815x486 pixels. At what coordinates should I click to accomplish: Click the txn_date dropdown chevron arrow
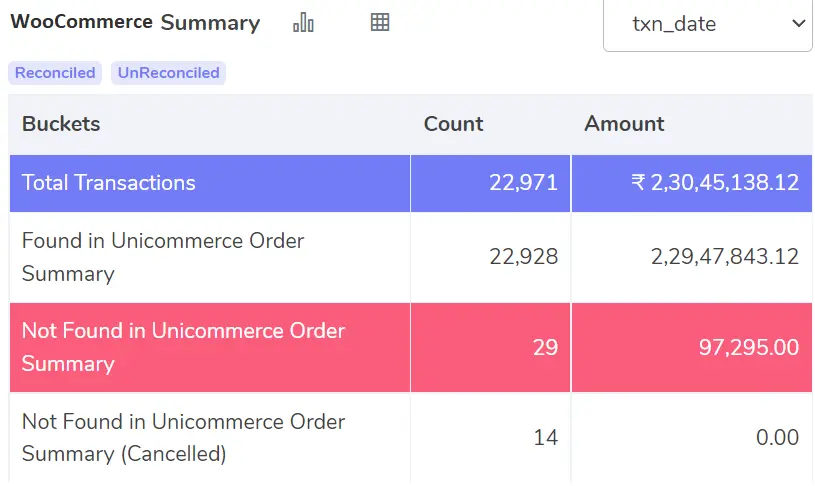(x=798, y=23)
